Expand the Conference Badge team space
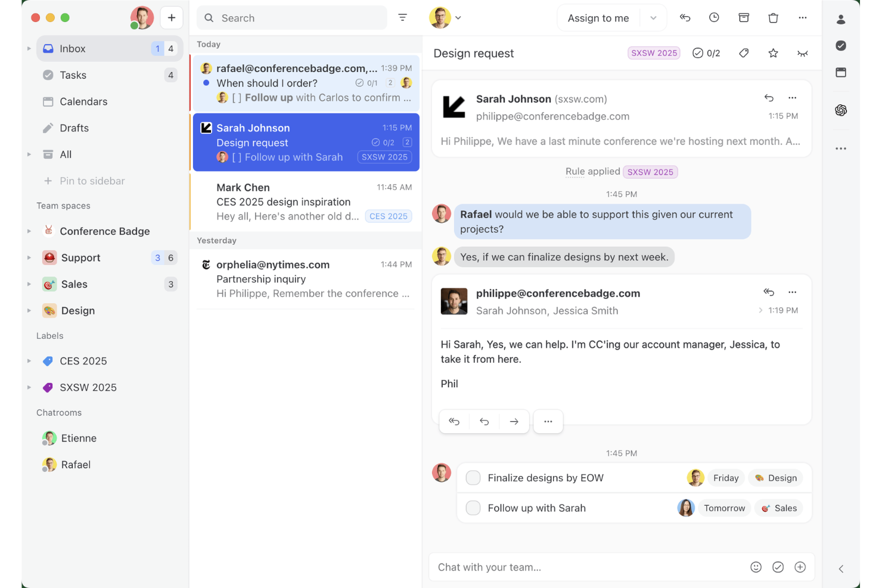Image resolution: width=882 pixels, height=588 pixels. pyautogui.click(x=29, y=231)
